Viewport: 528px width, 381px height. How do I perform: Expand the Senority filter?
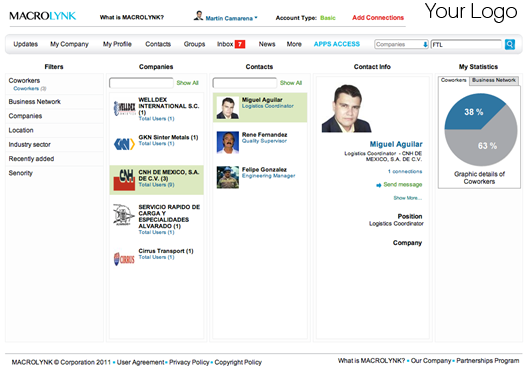pos(21,173)
